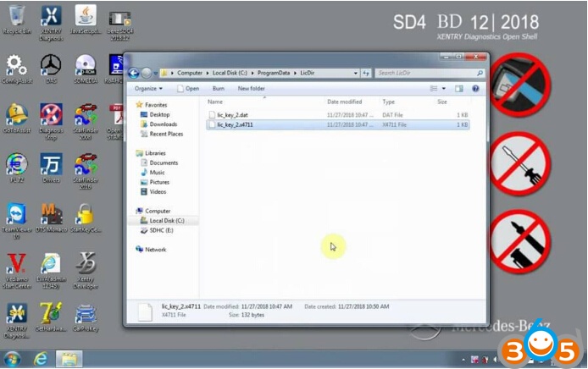Open the Vediamo Start Center shortcut

[x=16, y=271]
